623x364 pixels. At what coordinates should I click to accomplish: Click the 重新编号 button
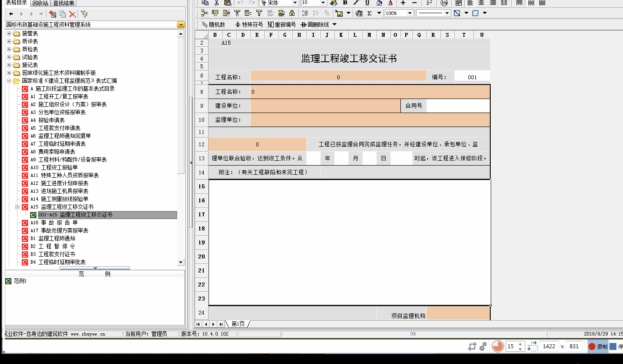(281, 25)
